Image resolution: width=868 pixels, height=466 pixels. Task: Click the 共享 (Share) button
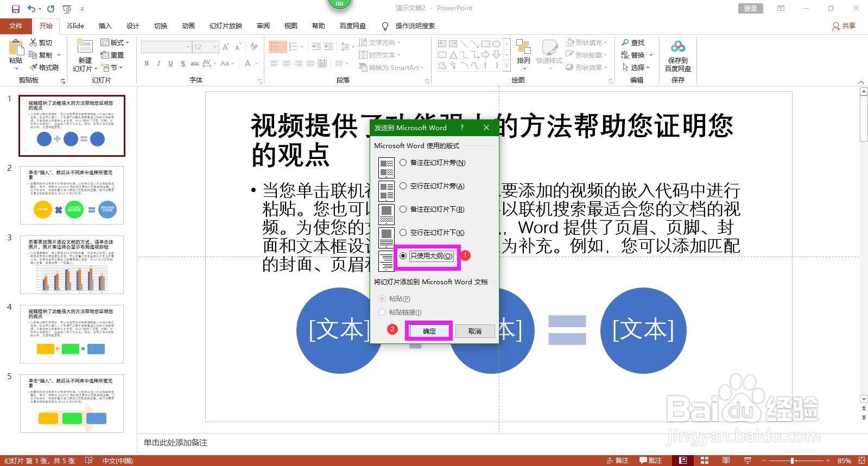[844, 26]
